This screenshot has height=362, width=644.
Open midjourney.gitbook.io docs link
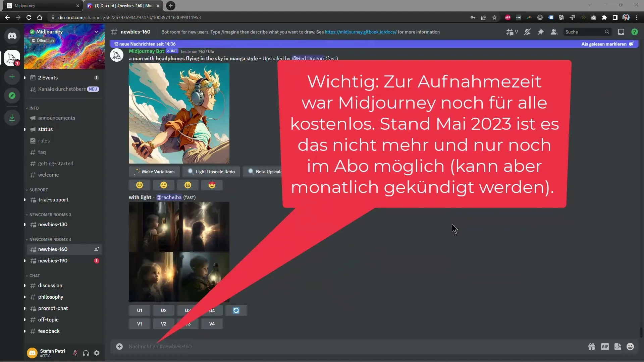click(x=361, y=32)
